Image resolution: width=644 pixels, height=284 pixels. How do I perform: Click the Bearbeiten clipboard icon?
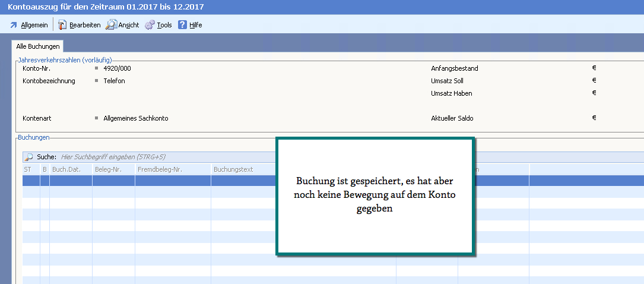coord(62,25)
